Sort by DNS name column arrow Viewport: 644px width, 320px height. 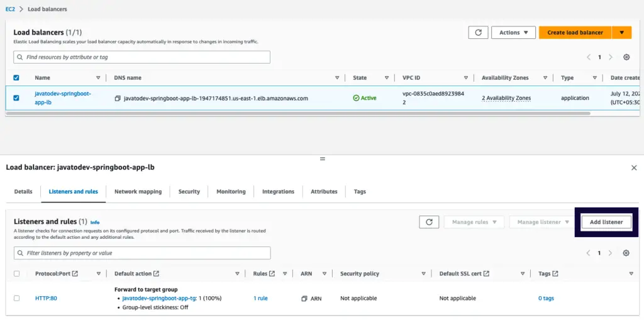coord(337,77)
